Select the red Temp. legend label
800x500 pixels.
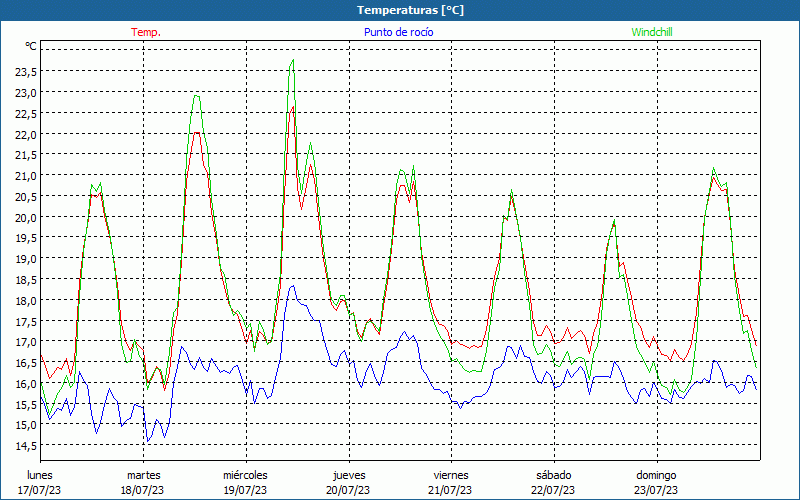click(x=146, y=32)
